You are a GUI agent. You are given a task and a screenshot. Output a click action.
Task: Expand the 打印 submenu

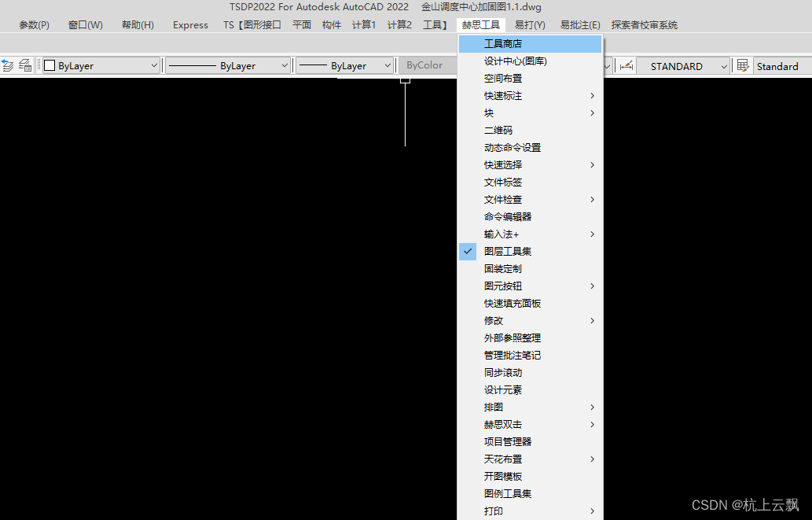[531, 511]
